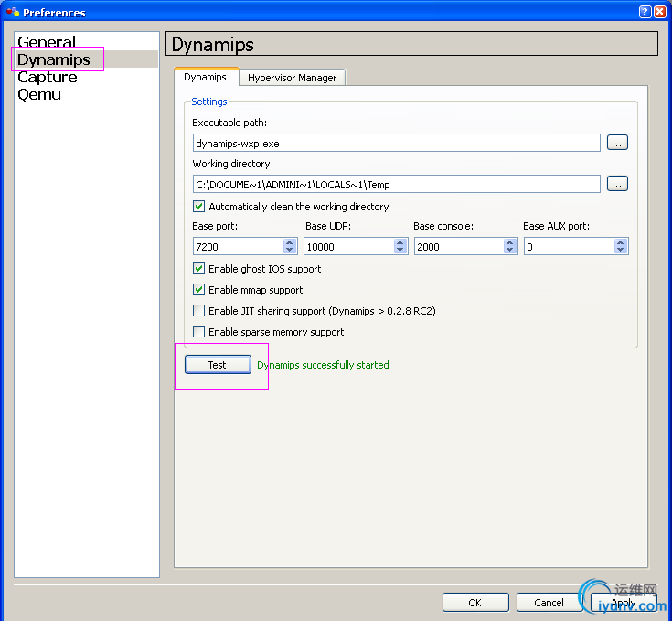Enable JIT sharing support checkbox
Image resolution: width=672 pixels, height=621 pixels.
click(x=199, y=311)
